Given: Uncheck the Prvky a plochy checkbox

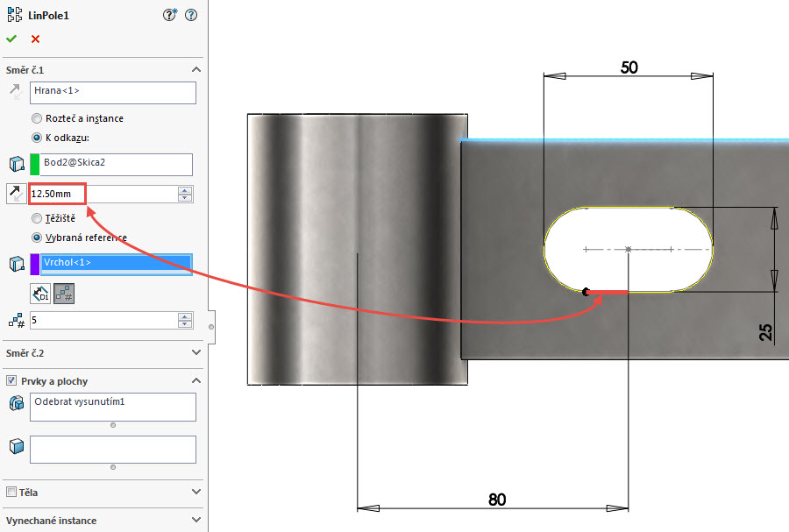Looking at the screenshot, I should (11, 381).
